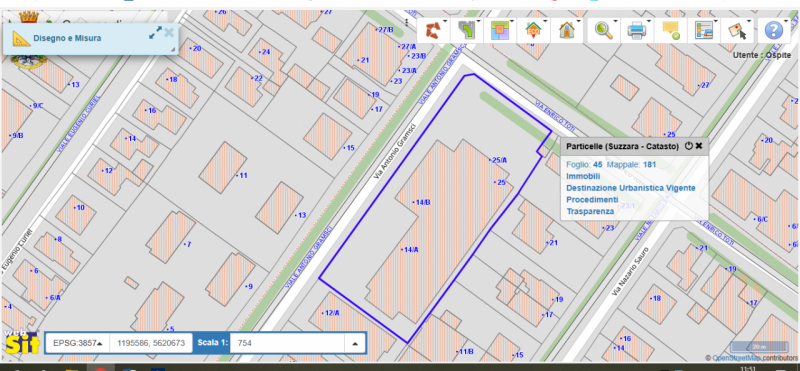This screenshot has width=800, height=371.
Task: Open the yellow note with checkmark tool
Action: [670, 31]
